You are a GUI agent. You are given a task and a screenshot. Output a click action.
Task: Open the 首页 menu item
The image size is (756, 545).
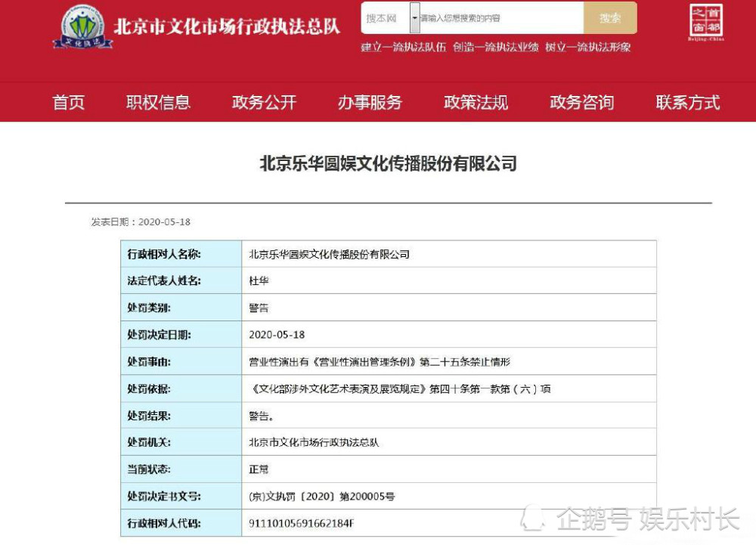68,104
